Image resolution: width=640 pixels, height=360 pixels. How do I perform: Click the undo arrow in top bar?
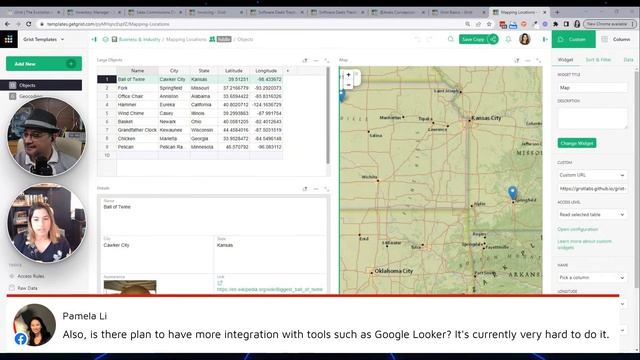(417, 40)
